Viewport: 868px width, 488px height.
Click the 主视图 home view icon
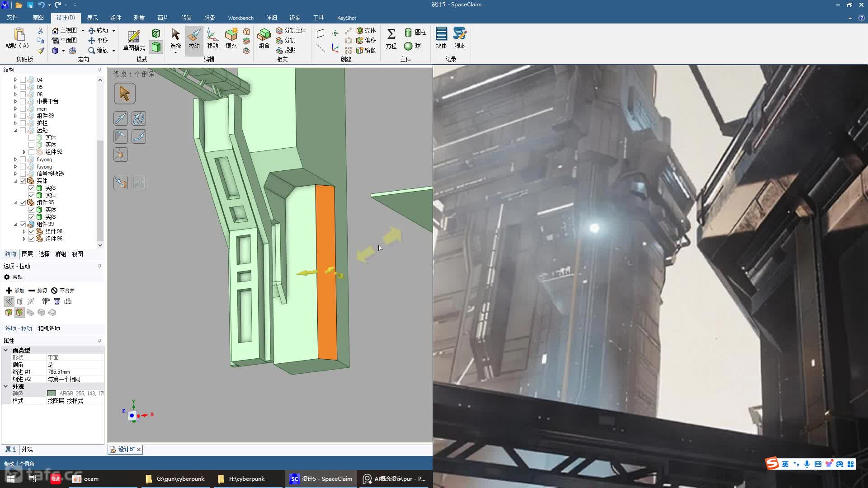[x=55, y=30]
